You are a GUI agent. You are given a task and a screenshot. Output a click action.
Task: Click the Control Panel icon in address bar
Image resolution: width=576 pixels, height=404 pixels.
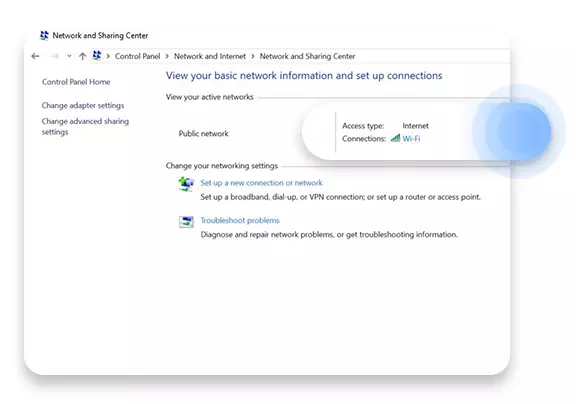[x=97, y=56]
